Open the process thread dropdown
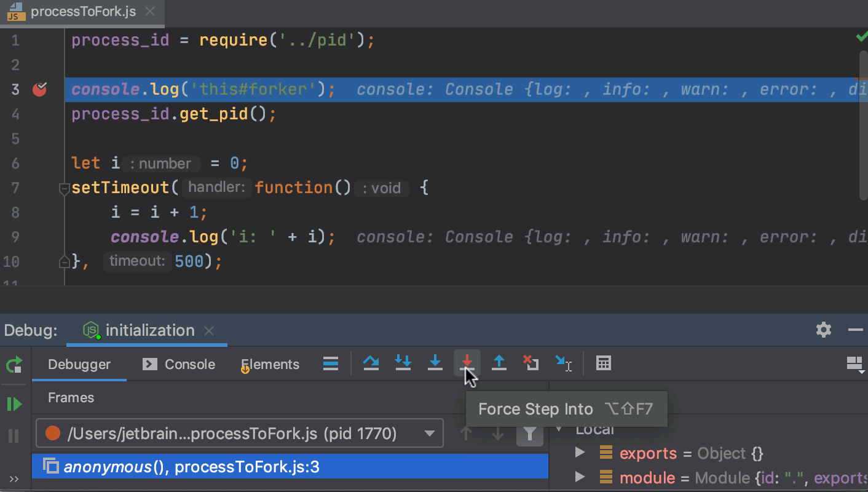 240,434
